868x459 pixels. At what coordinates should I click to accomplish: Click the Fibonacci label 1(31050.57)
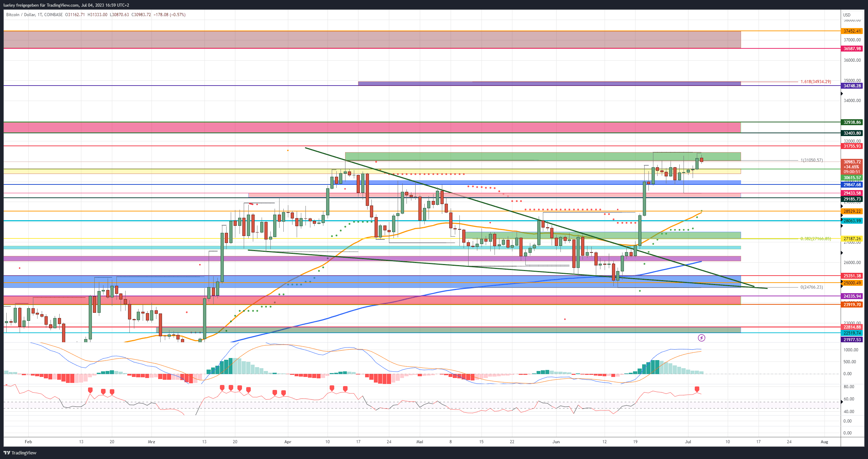[812, 160]
